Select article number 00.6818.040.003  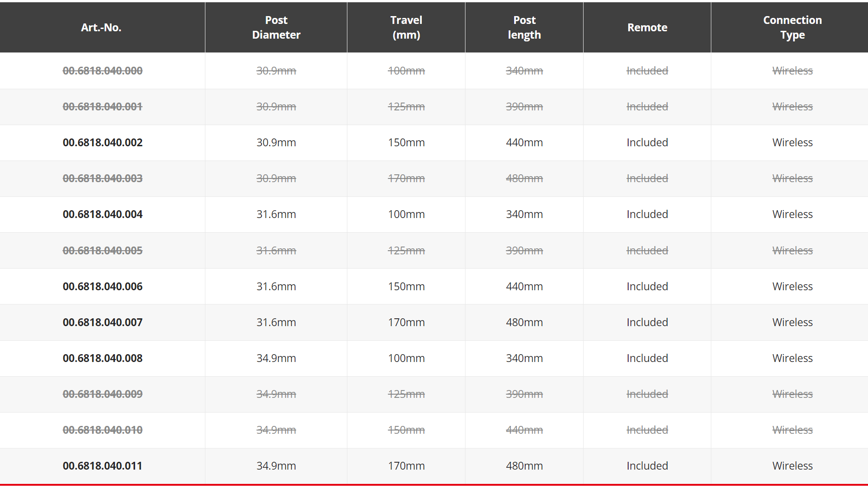(x=102, y=178)
